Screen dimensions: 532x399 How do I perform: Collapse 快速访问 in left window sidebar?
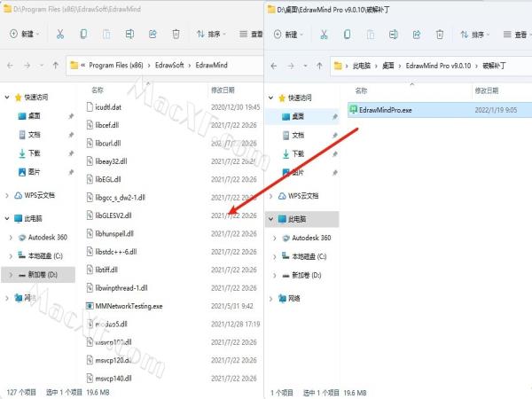7,98
